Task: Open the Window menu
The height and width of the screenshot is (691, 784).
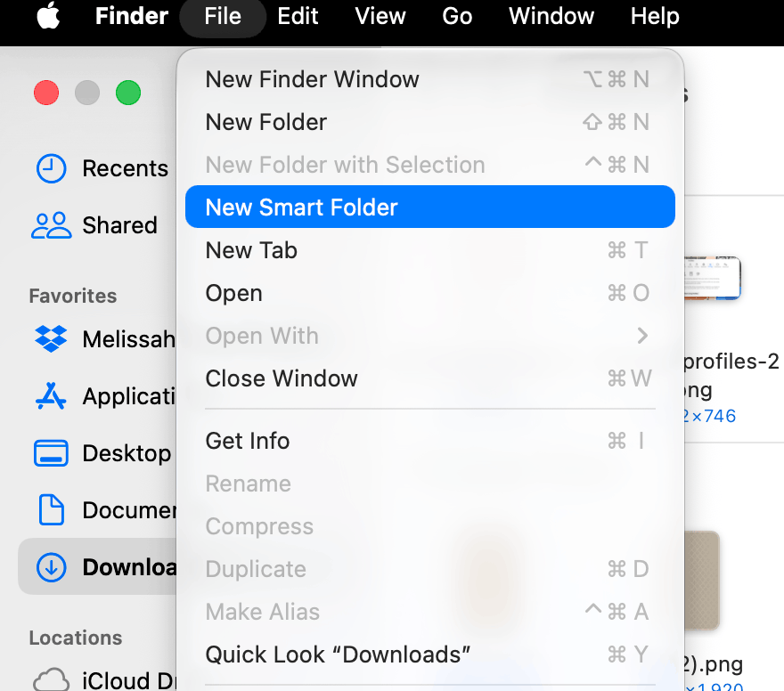Action: point(551,16)
